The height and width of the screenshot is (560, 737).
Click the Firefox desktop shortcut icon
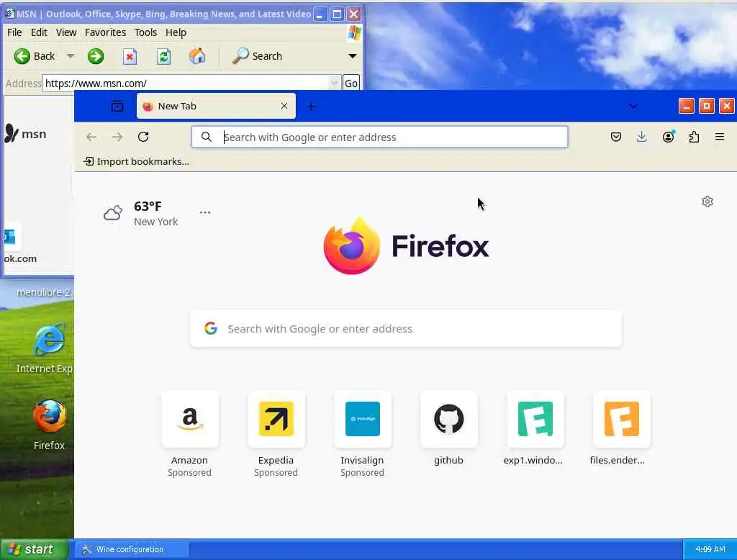[50, 417]
